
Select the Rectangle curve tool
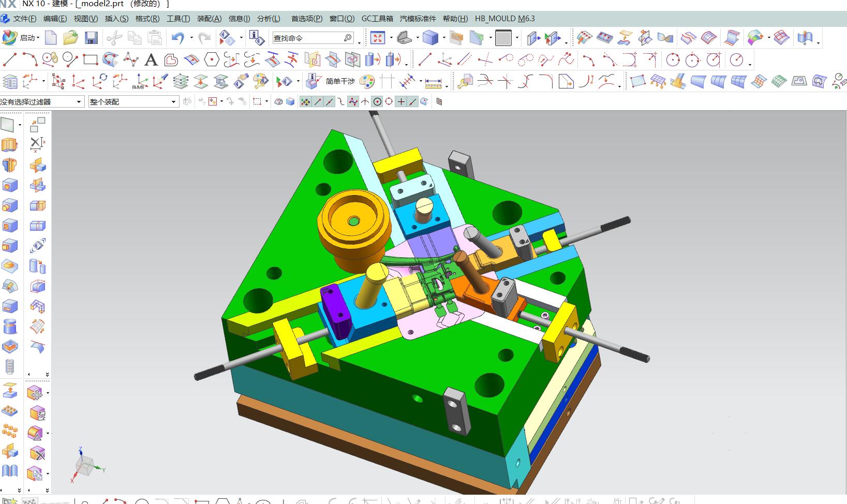point(91,60)
